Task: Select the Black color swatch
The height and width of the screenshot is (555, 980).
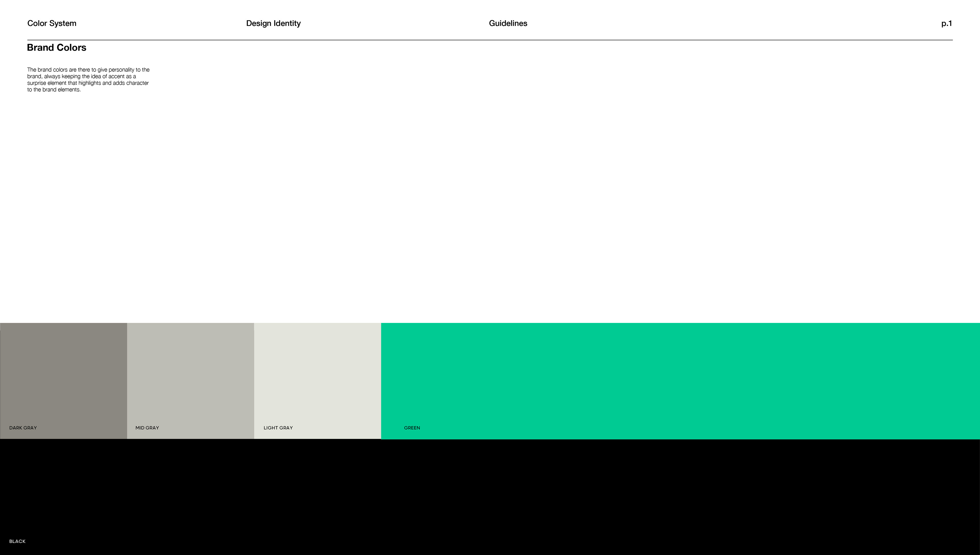Action: pyautogui.click(x=490, y=497)
